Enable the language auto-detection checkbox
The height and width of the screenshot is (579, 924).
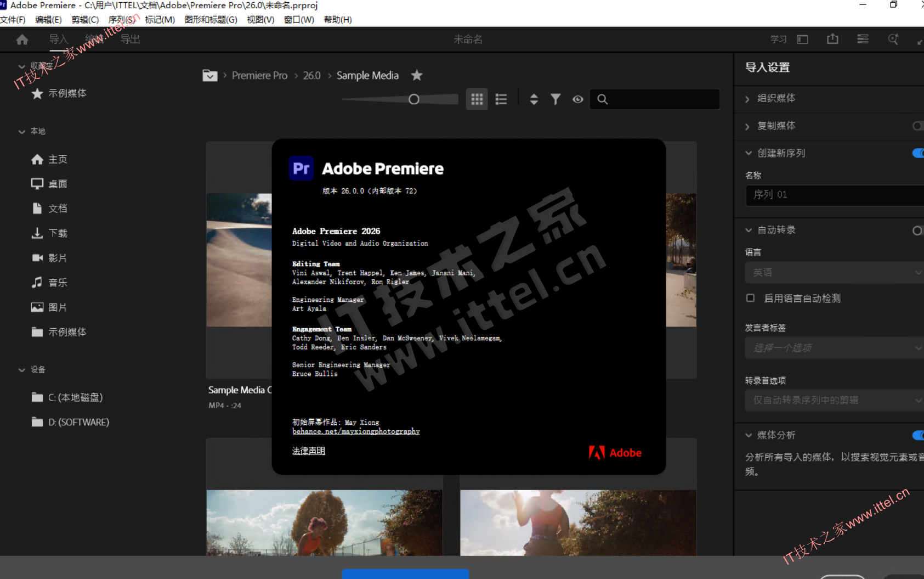click(x=750, y=298)
